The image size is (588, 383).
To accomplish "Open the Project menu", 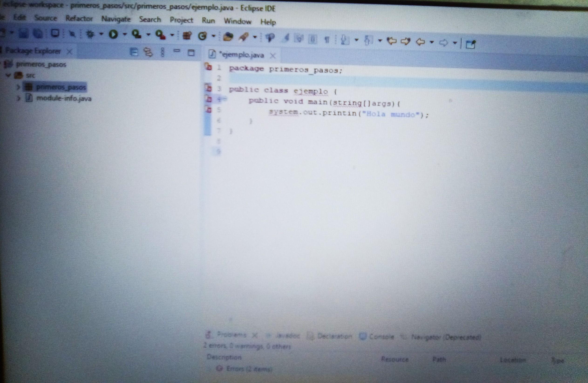I will coord(181,20).
